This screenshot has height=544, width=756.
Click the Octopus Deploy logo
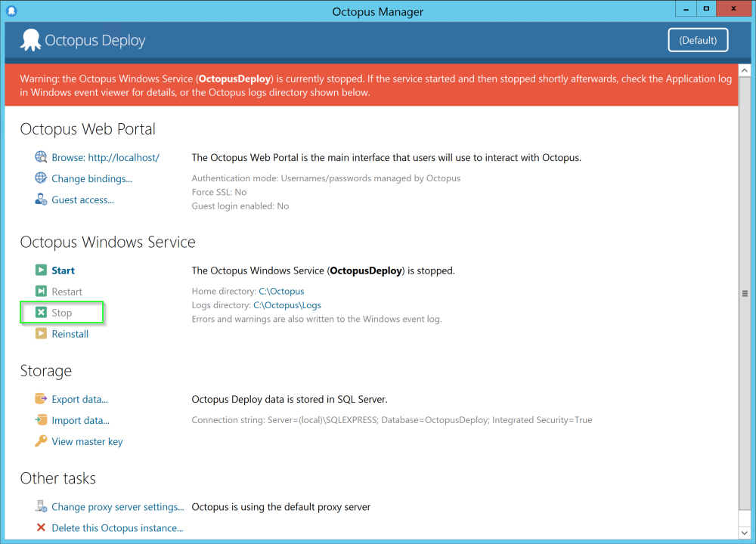[30, 39]
